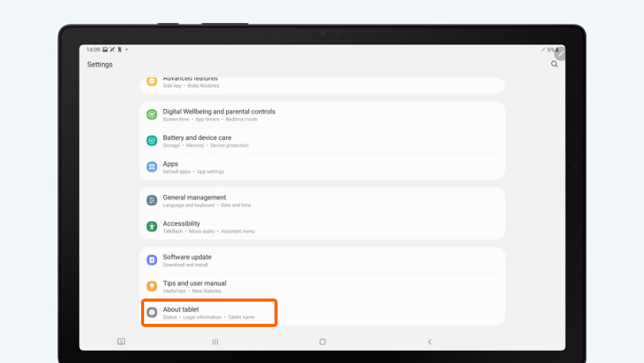Tap the Advanced features icon
The width and height of the screenshot is (644, 363).
152,81
